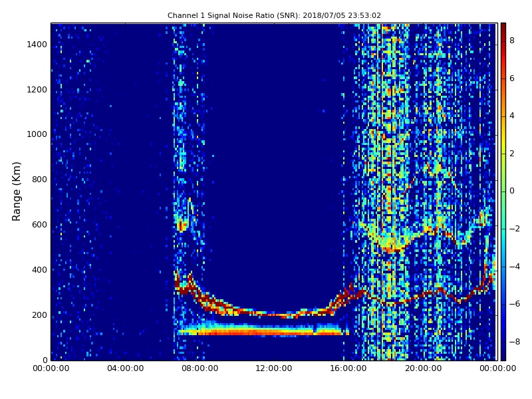Click the 1200 range tick label

tap(37, 90)
